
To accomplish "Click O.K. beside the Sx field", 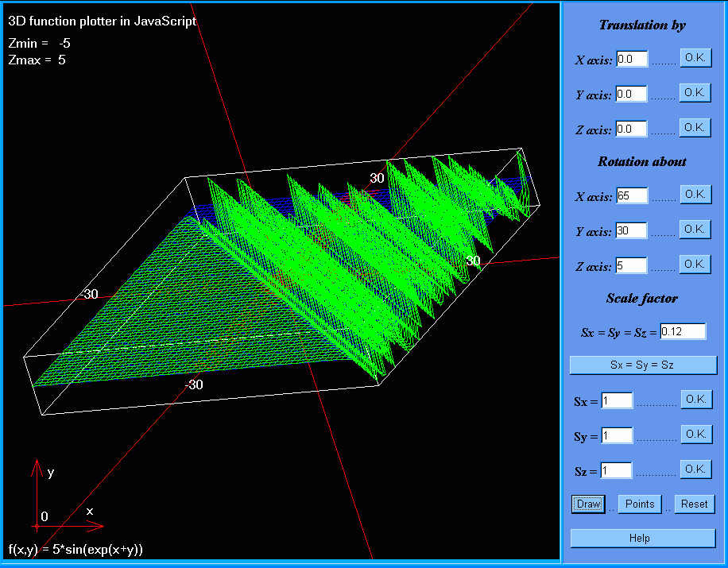I will [x=695, y=400].
